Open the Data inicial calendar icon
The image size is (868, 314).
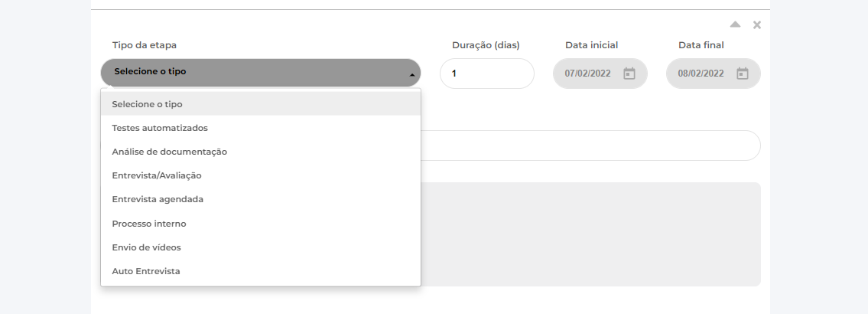click(629, 74)
